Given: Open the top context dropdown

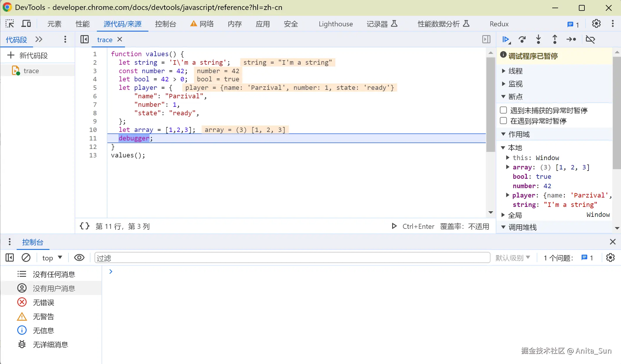Looking at the screenshot, I should [x=52, y=258].
